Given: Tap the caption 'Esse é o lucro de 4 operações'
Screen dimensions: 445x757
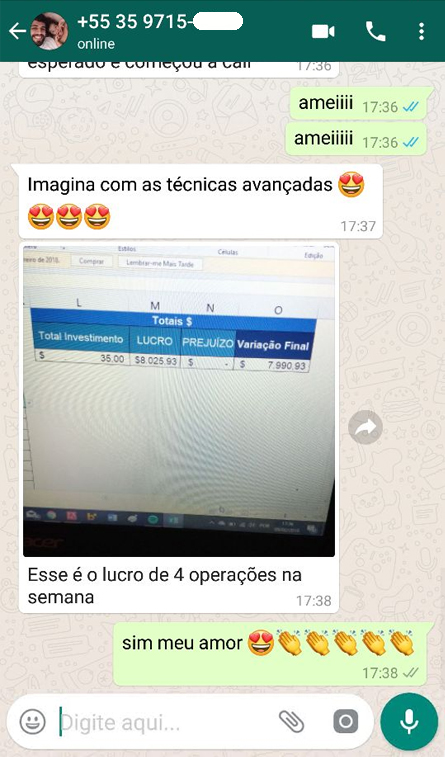Looking at the screenshot, I should pos(165,586).
